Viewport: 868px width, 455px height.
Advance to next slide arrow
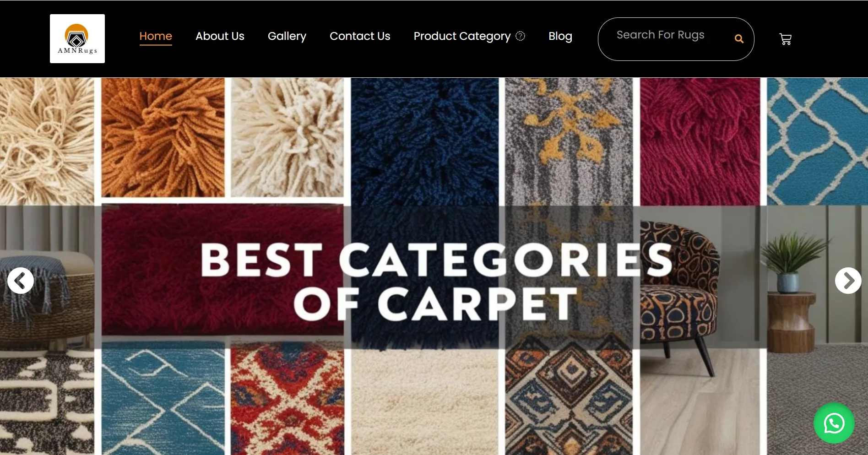pos(848,281)
